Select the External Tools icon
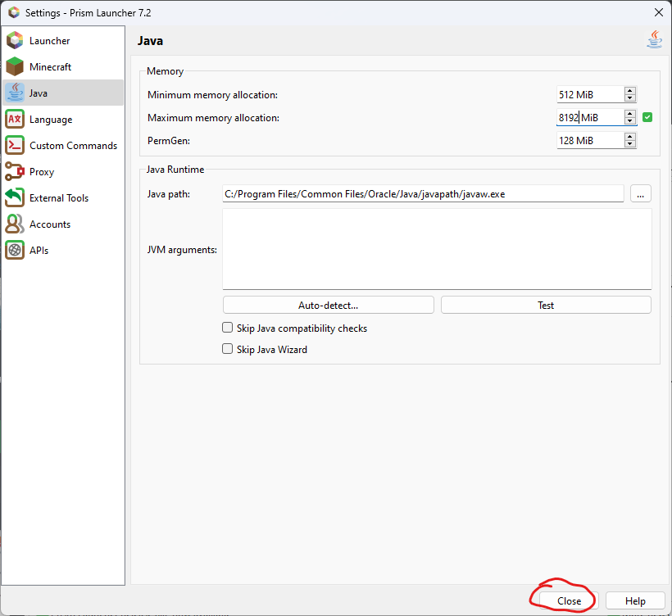Image resolution: width=672 pixels, height=616 pixels. tap(15, 198)
